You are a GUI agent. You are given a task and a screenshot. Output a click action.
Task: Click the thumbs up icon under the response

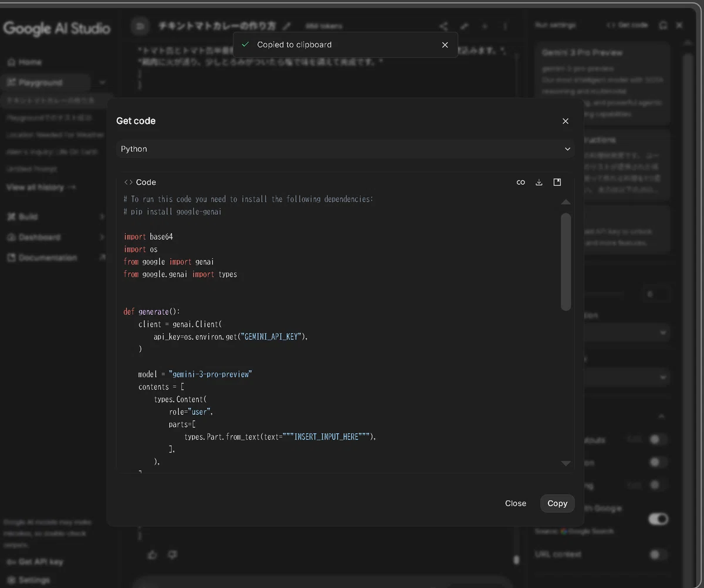[153, 555]
